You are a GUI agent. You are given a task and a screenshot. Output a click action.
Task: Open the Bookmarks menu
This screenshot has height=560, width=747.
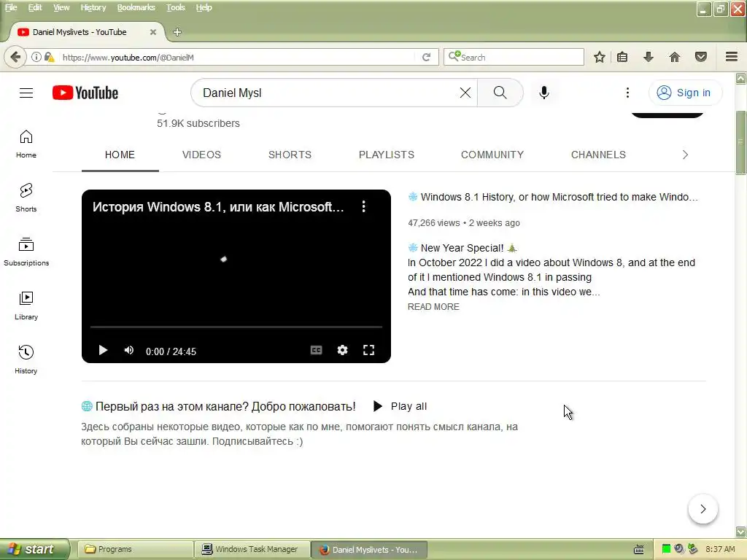[136, 7]
